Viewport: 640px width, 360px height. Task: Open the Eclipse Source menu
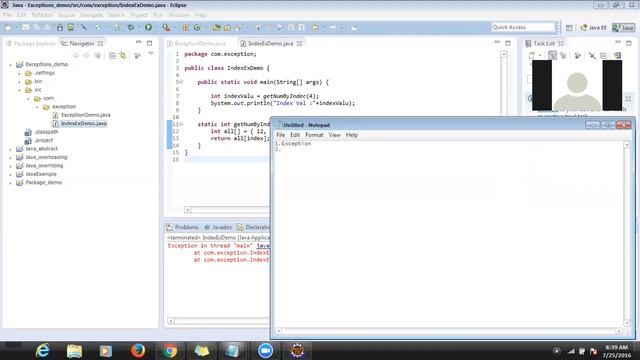[66, 15]
